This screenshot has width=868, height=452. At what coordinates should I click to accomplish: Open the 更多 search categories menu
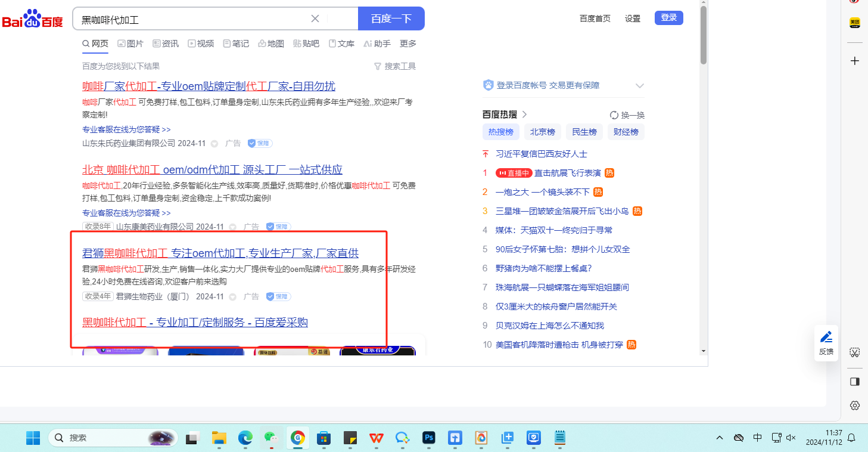[408, 44]
